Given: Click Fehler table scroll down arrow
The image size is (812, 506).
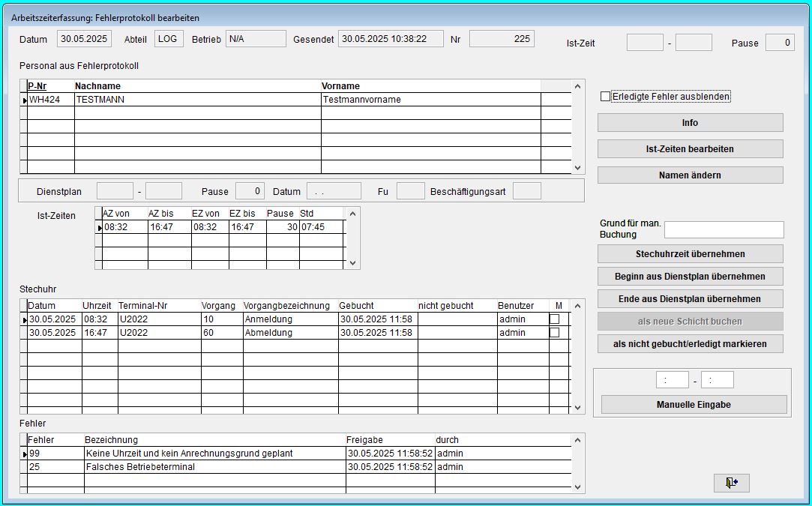Looking at the screenshot, I should click(x=578, y=487).
